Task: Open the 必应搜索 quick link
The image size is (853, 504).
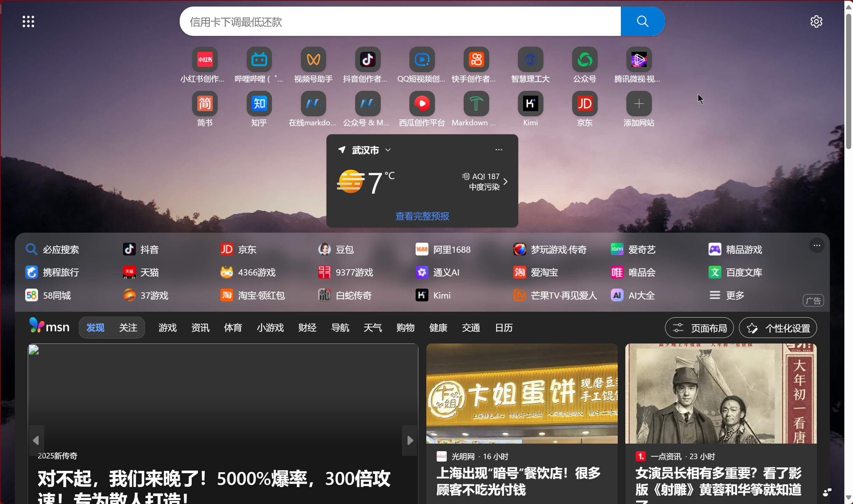Action: tap(52, 249)
